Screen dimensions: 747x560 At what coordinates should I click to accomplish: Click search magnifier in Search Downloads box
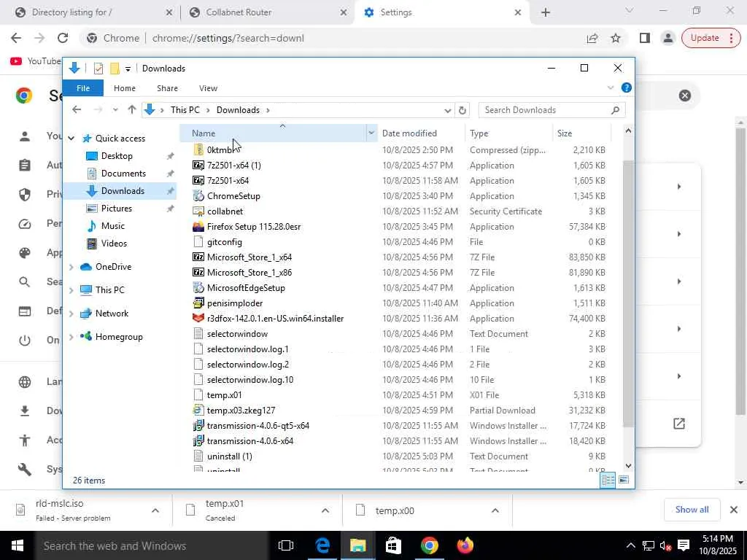pyautogui.click(x=615, y=110)
